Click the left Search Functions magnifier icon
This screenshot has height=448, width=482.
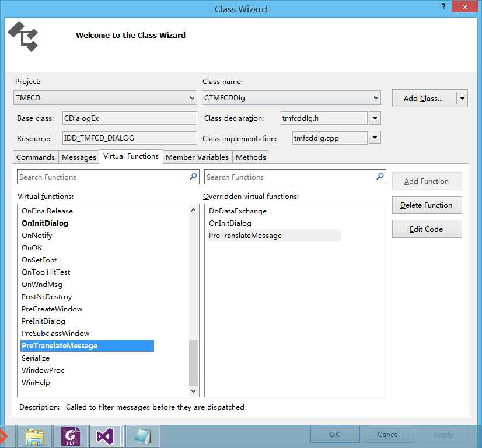(x=193, y=177)
